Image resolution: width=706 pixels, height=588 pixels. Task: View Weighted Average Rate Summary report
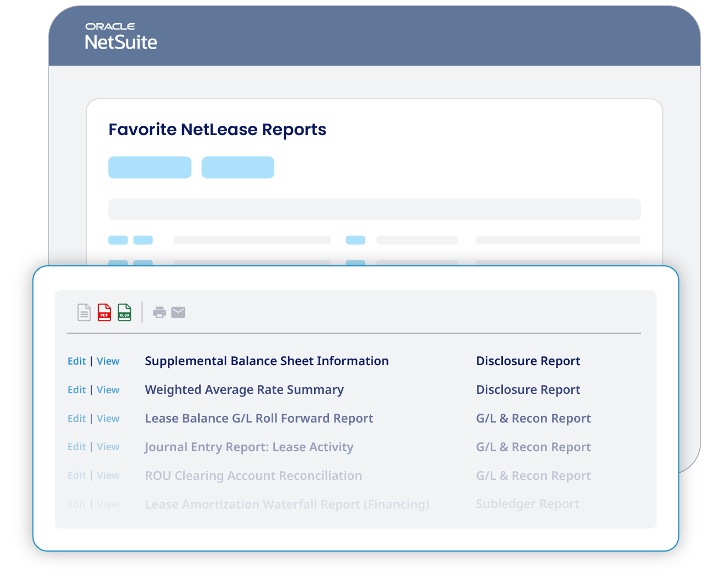(x=108, y=390)
